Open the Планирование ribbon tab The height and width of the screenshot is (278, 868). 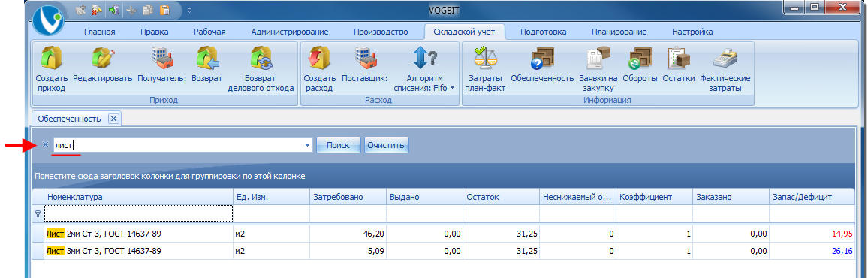[x=619, y=32]
